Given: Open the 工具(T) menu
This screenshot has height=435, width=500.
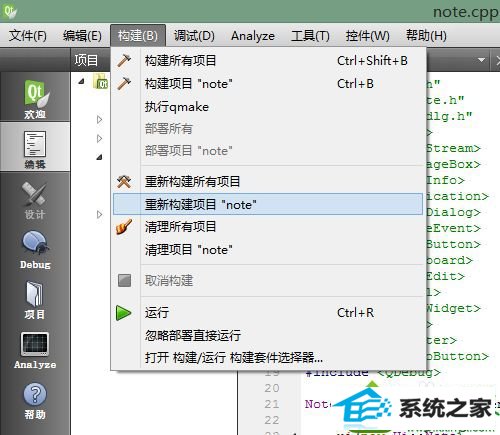Looking at the screenshot, I should (310, 35).
